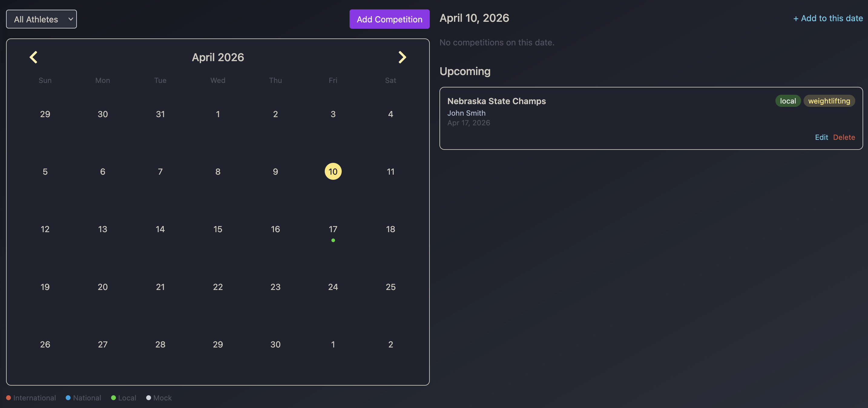Select April 17 on the calendar

point(333,229)
